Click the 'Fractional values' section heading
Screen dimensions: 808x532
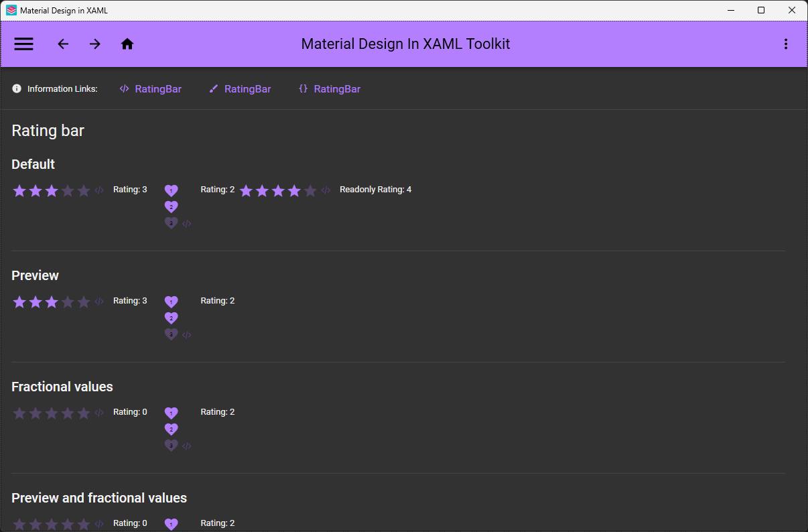pos(62,387)
